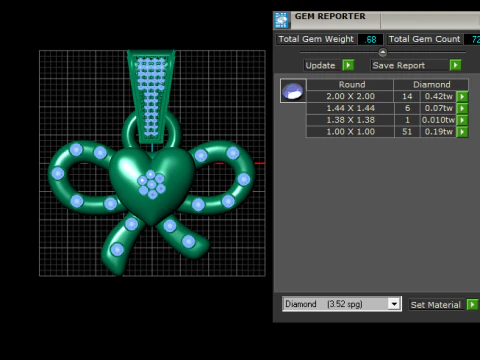This screenshot has height=360, width=480.
Task: Click the Set Material button
Action: [x=437, y=305]
